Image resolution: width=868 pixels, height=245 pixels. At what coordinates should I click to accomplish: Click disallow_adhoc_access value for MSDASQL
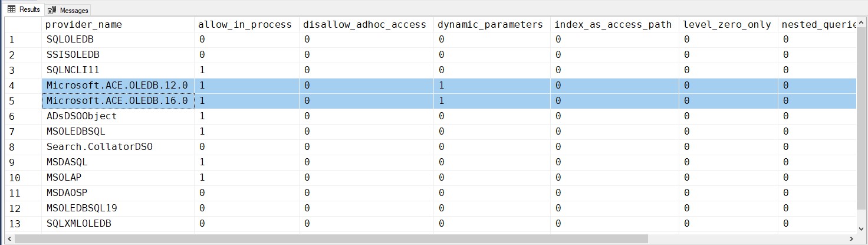point(366,162)
